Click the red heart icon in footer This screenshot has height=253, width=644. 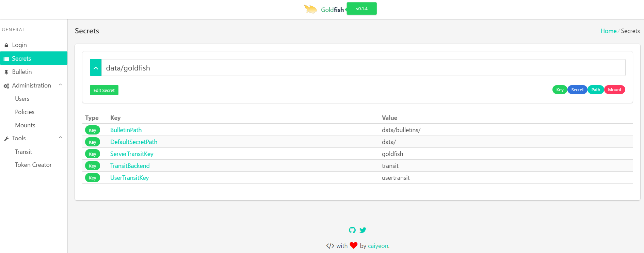[354, 245]
